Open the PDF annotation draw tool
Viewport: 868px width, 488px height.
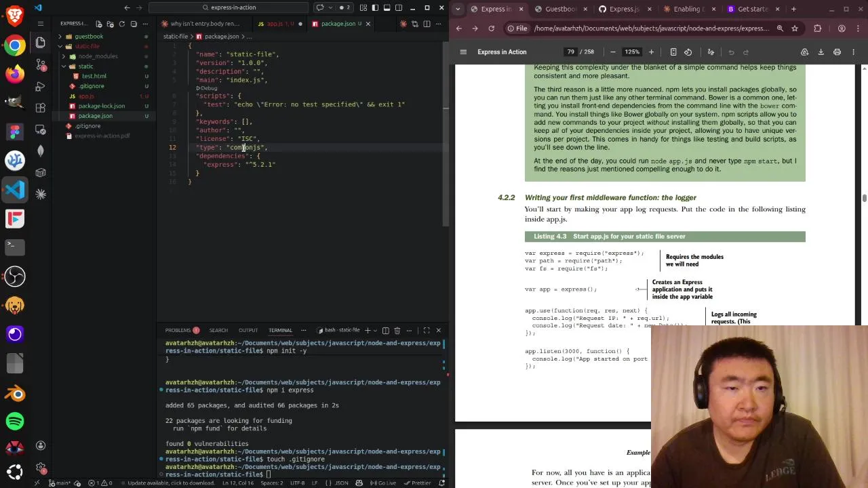(711, 52)
